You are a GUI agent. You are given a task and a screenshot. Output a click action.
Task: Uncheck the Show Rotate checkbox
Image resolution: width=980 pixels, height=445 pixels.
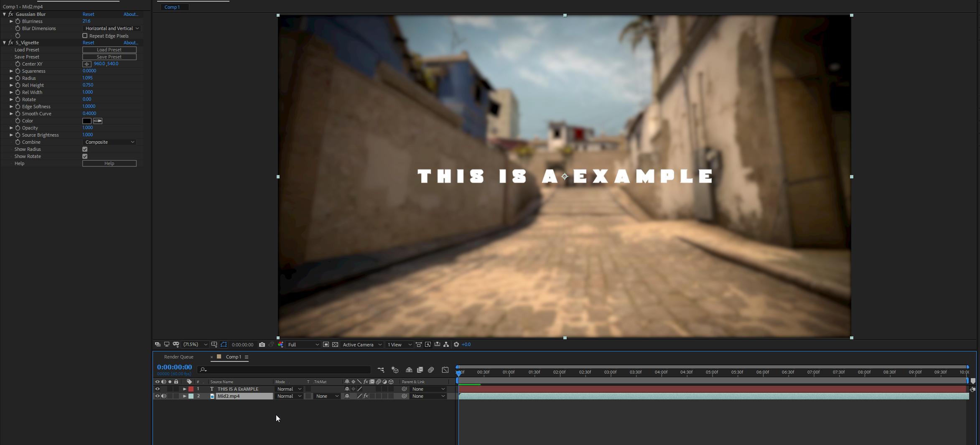(x=85, y=156)
